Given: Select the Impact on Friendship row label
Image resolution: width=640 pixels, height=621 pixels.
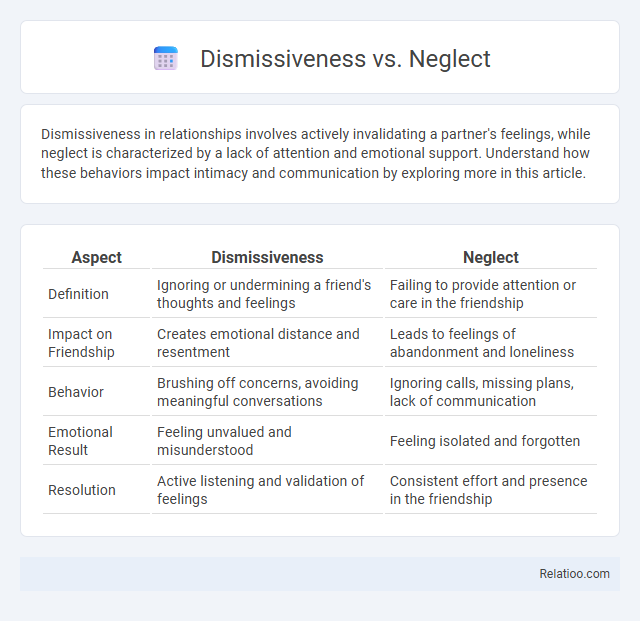Looking at the screenshot, I should click(x=81, y=343).
